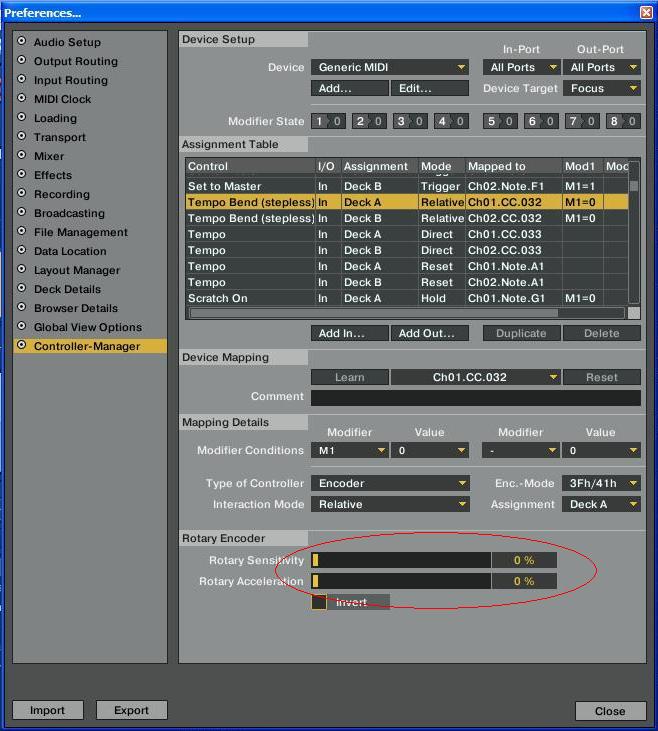The image size is (658, 731).
Task: Open the Global View Options section
Action: [88, 327]
